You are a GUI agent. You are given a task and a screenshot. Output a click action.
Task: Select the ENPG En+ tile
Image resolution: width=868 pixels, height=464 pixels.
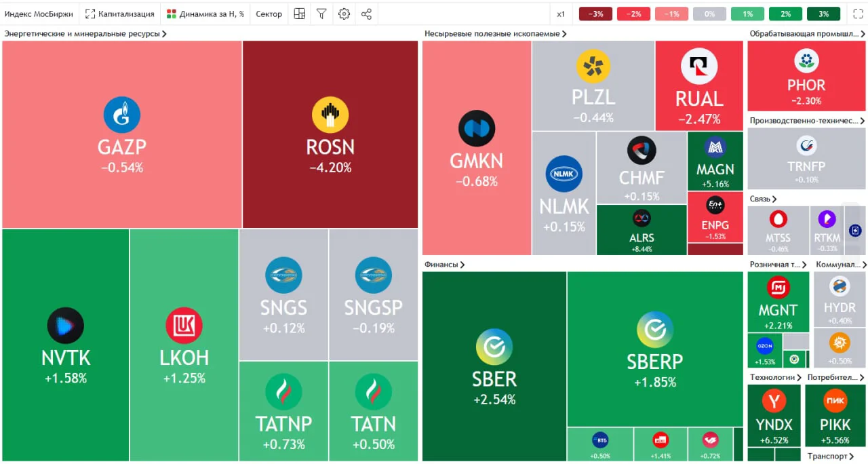[715, 217]
